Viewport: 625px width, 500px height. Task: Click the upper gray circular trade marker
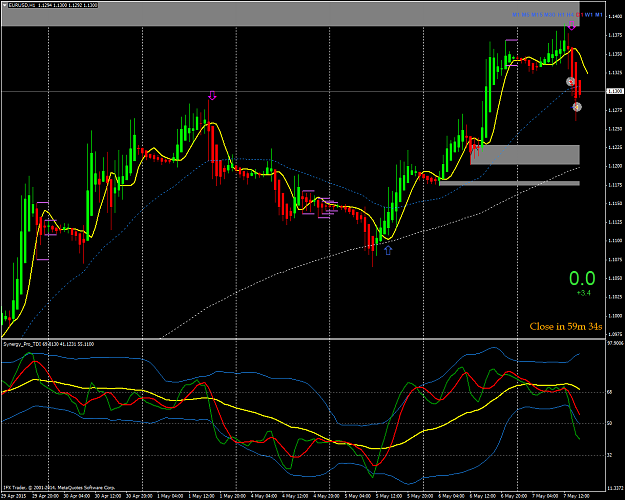571,81
